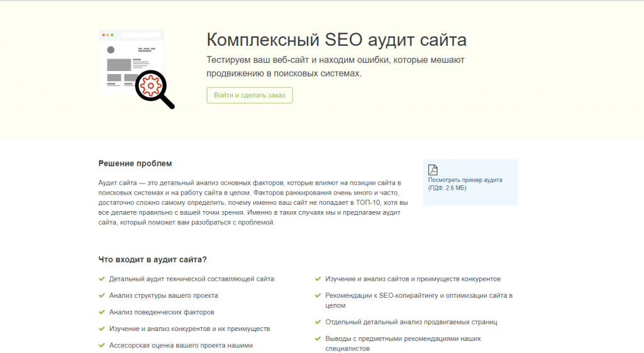
Task: Click checkmark next to "Ассесорская оценка вашего проекта"
Action: pos(102,345)
